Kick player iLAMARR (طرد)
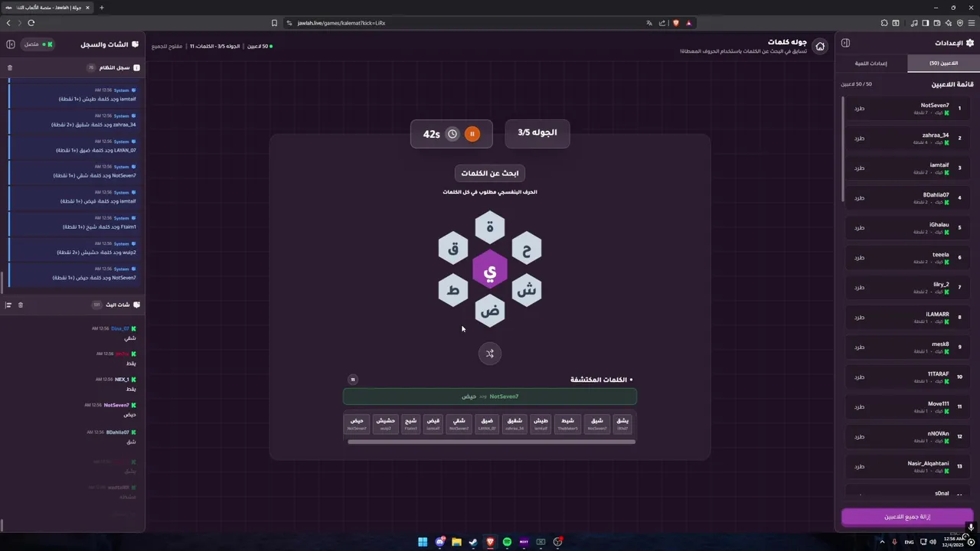This screenshot has height=551, width=980. (x=859, y=318)
